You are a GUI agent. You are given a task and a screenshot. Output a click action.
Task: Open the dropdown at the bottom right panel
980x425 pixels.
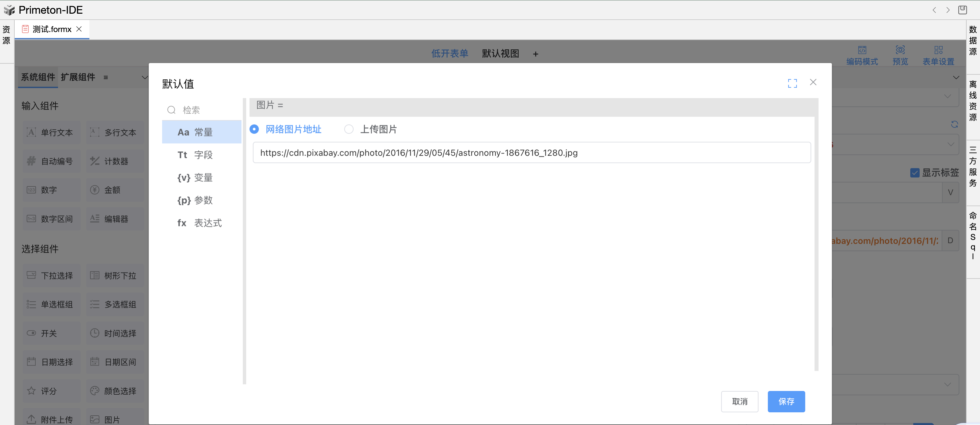pos(948,384)
